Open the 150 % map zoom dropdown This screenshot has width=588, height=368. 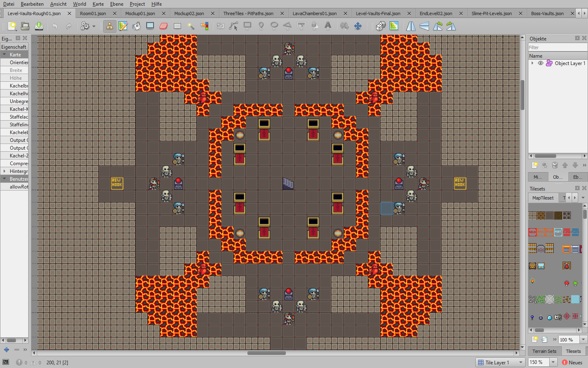coord(553,362)
